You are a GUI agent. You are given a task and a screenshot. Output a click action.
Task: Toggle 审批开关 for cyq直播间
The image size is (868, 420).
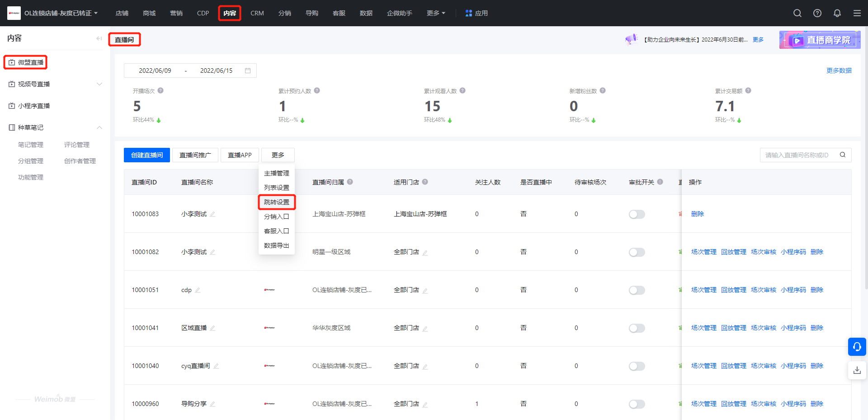click(x=637, y=366)
